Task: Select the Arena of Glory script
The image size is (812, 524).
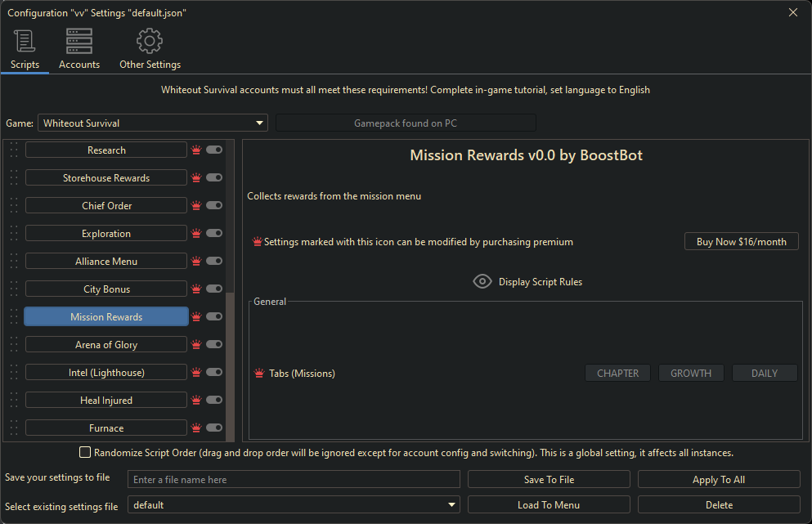Action: 106,344
